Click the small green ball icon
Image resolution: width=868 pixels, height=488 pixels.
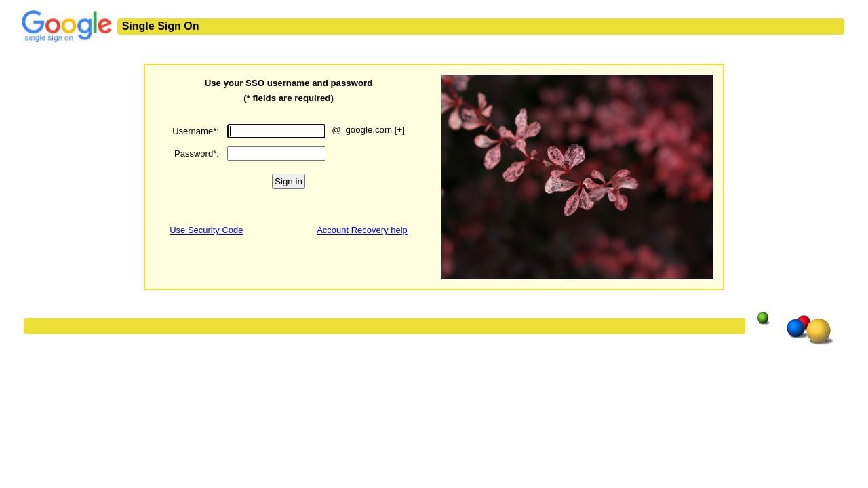click(763, 318)
